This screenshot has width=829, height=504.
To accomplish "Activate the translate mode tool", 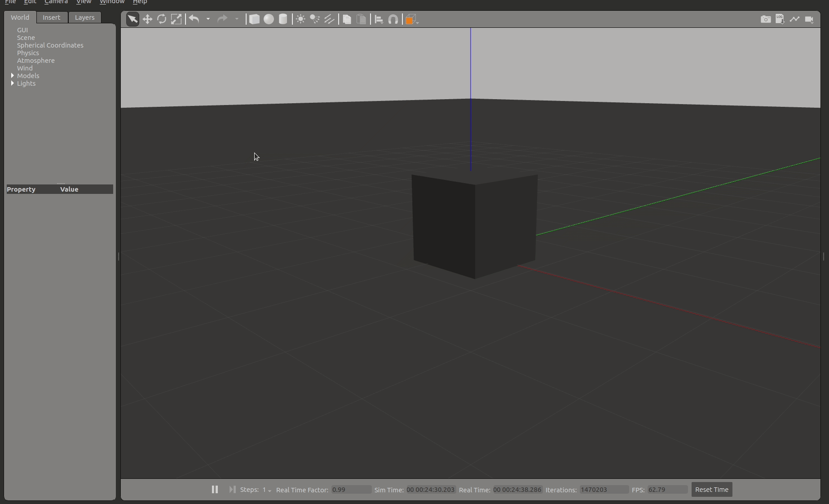I will point(147,19).
